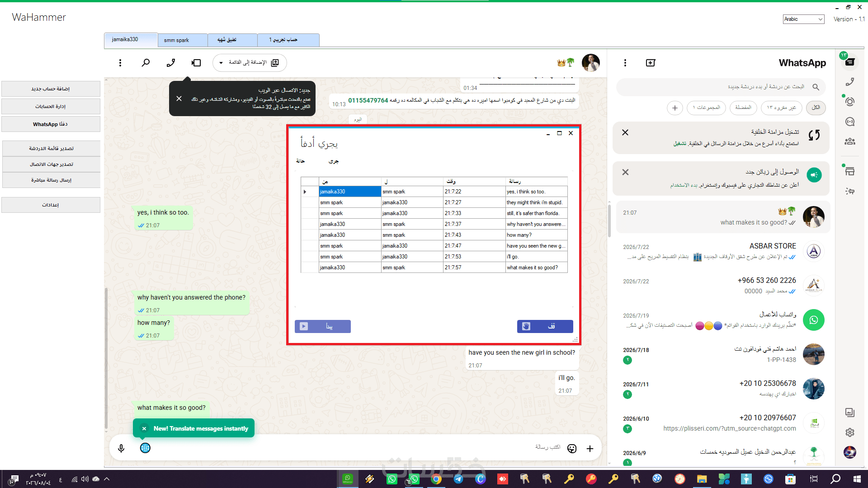Open contact profile picture in chat header
Screen dimensions: 868x488
(591, 63)
